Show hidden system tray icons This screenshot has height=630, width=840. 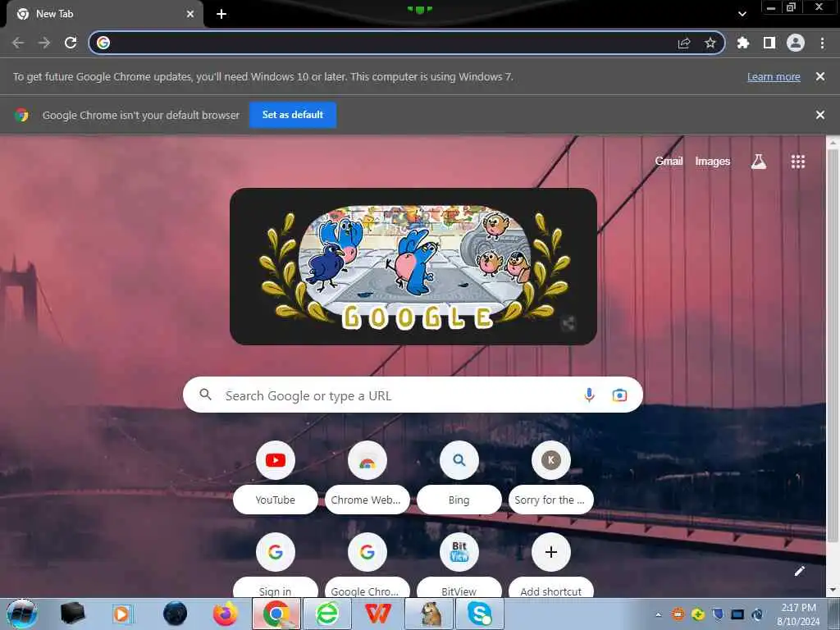click(x=659, y=614)
